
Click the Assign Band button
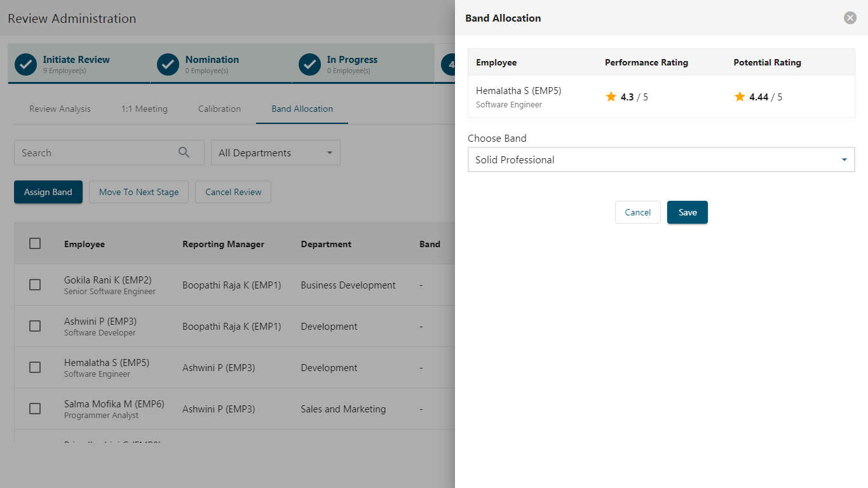[48, 192]
